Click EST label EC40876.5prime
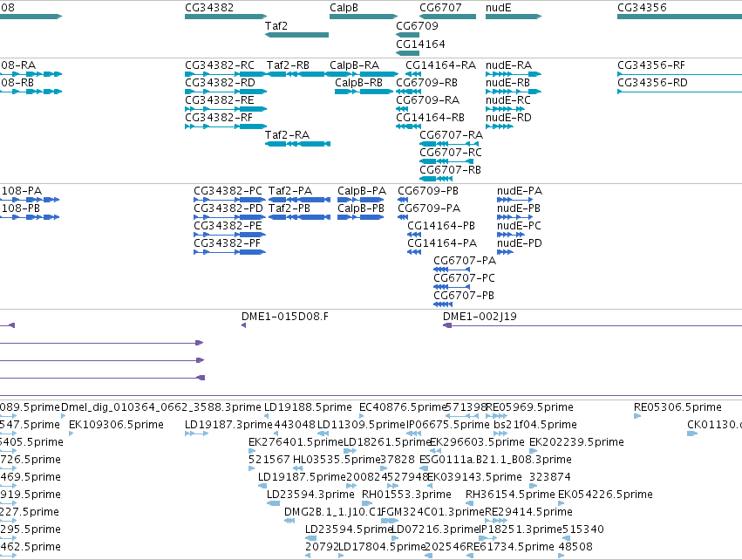Screen dimensions: 742x560 pyautogui.click(x=404, y=407)
